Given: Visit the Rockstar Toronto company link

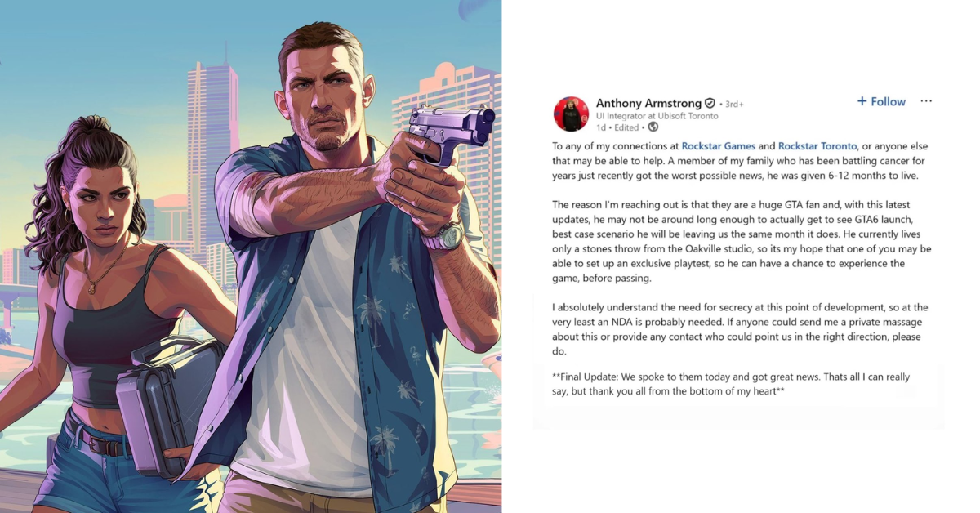Looking at the screenshot, I should pyautogui.click(x=817, y=146).
